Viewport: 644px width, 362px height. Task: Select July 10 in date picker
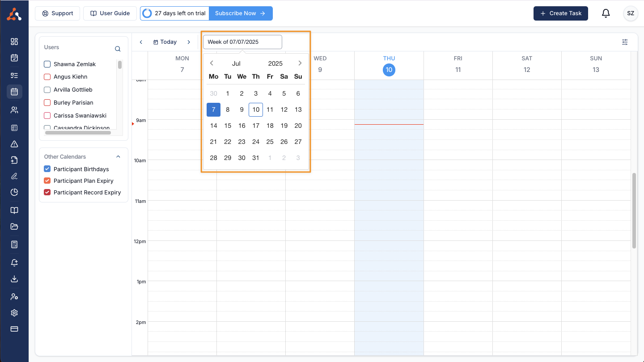pos(256,109)
